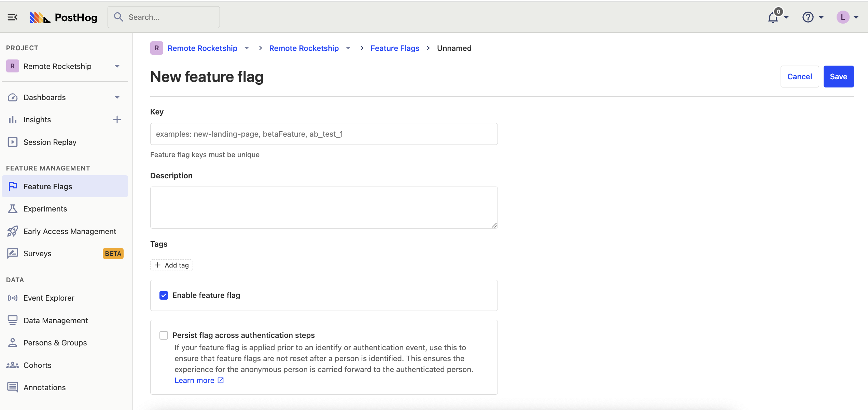Click the feature flag Key input field
The width and height of the screenshot is (868, 410).
click(x=324, y=134)
